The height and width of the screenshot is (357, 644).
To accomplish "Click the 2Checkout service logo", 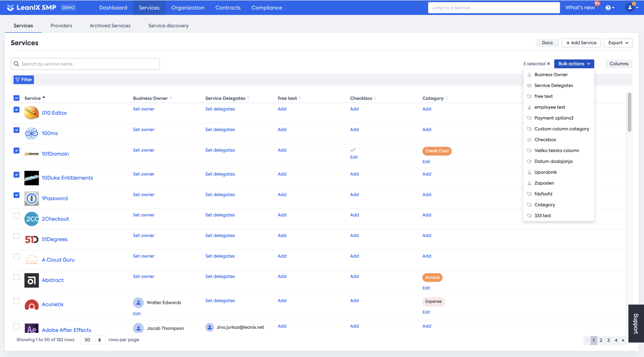I will click(x=31, y=219).
